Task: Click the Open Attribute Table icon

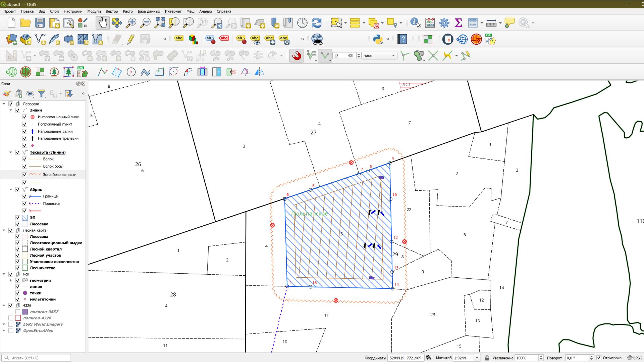Action: pyautogui.click(x=473, y=23)
